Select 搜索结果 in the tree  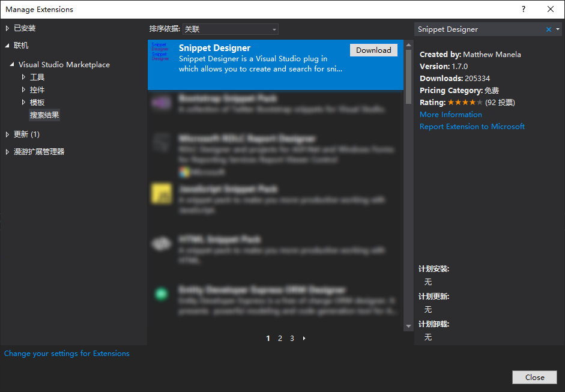pos(44,115)
